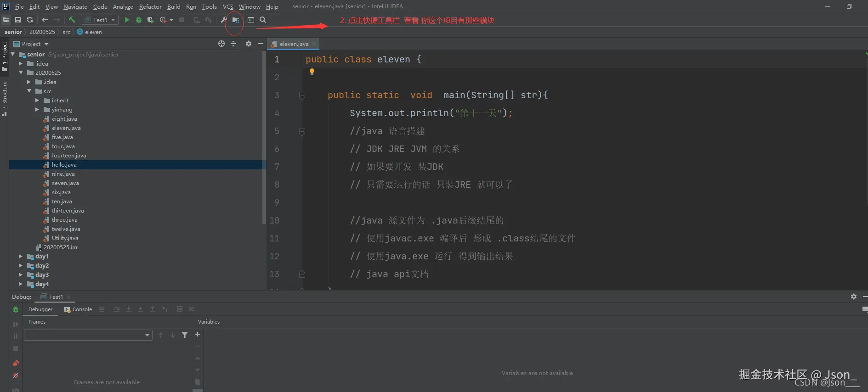Locate the opened file with the crosshair icon
This screenshot has width=868, height=392.
click(x=221, y=44)
